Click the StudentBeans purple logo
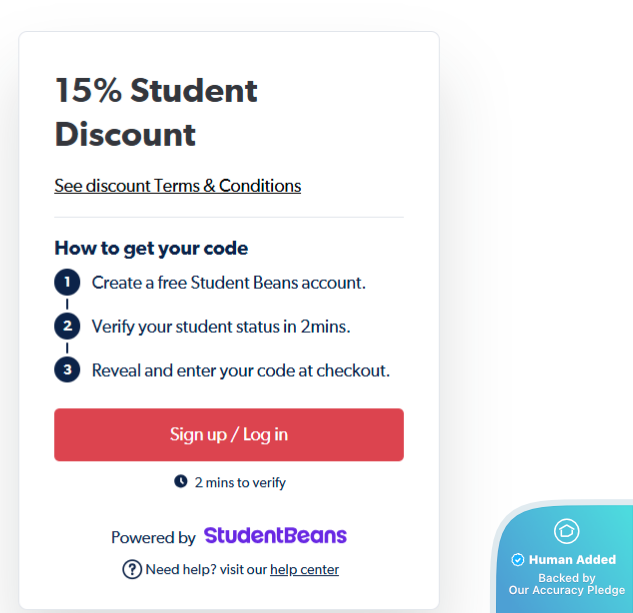The image size is (633, 613). 275,536
